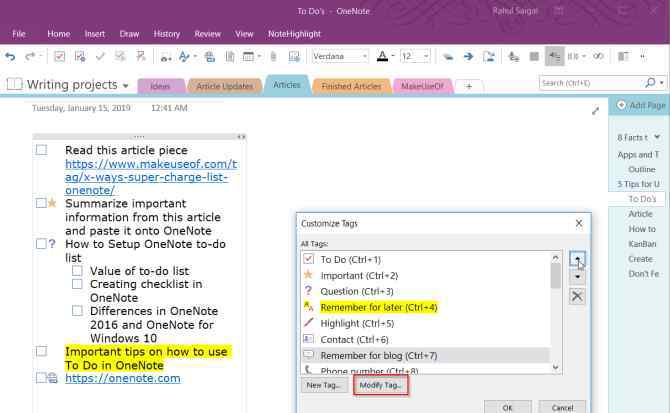
Task: Check 'Summarize important information' to-do box
Action: tap(41, 203)
